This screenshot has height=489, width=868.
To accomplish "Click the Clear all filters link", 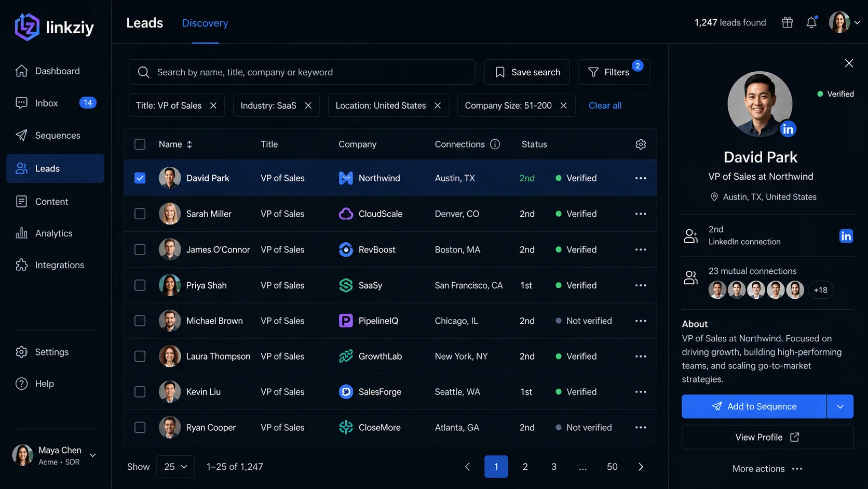I will (605, 105).
